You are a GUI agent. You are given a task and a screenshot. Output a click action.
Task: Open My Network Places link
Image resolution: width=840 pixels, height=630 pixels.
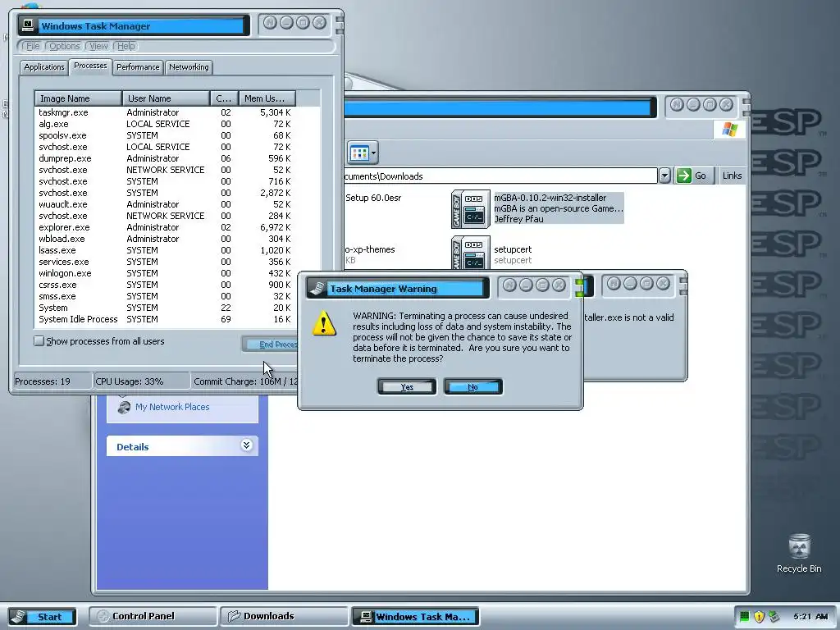pyautogui.click(x=172, y=407)
